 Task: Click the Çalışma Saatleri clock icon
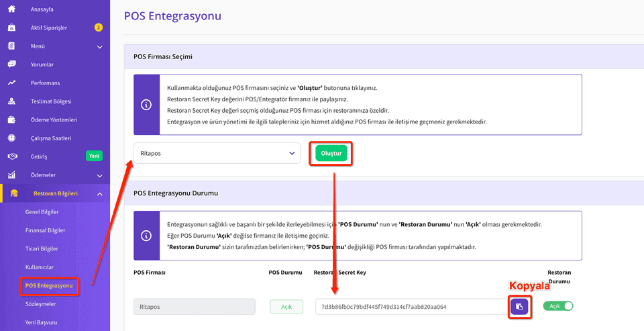tap(11, 138)
